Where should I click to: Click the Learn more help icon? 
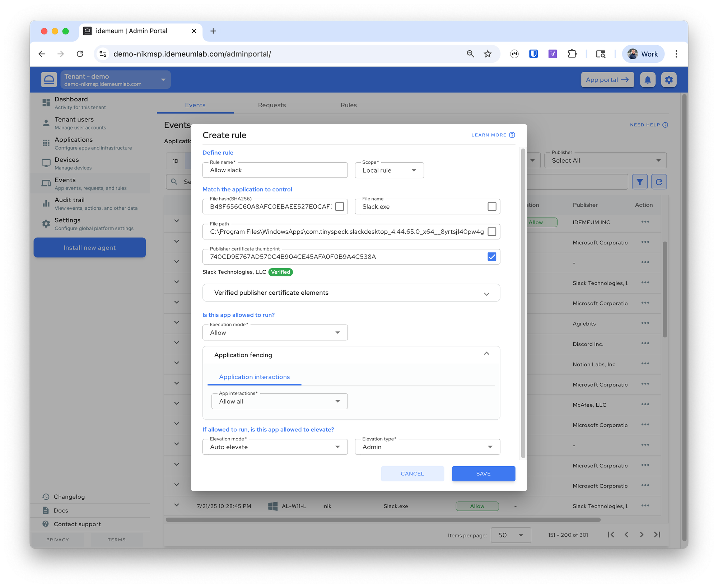(512, 135)
